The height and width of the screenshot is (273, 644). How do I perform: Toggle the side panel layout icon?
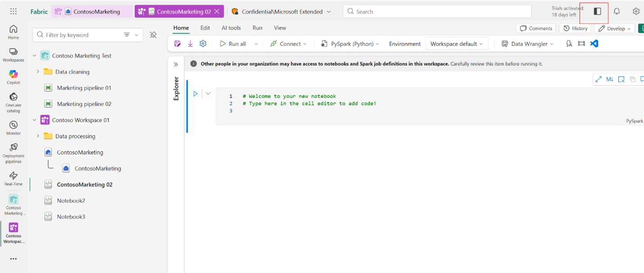pos(597,12)
